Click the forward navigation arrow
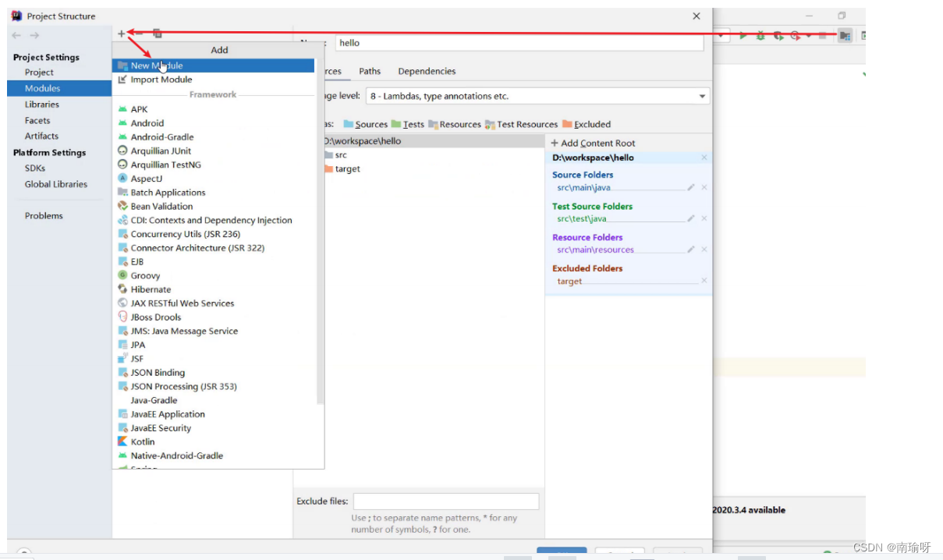The image size is (943, 560). (x=34, y=36)
